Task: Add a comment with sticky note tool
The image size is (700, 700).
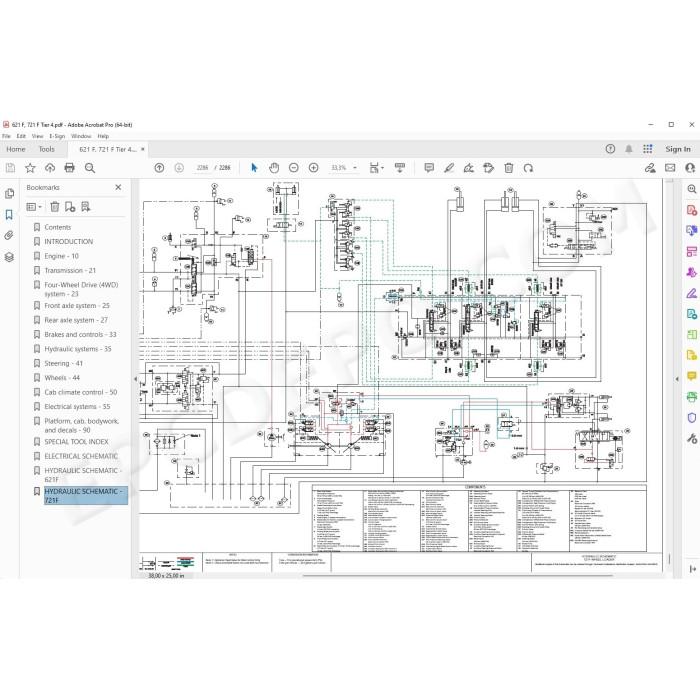Action: pos(429,168)
